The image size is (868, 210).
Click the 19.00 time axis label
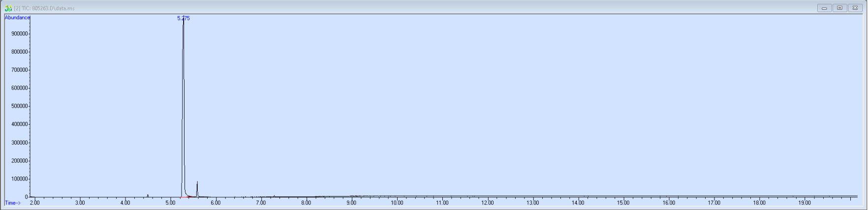tap(805, 203)
